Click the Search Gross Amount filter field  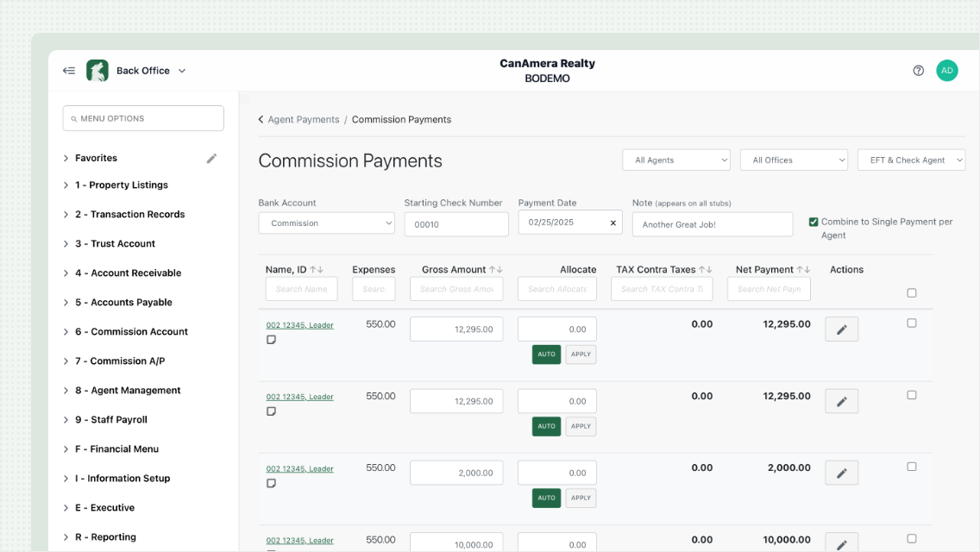click(456, 289)
